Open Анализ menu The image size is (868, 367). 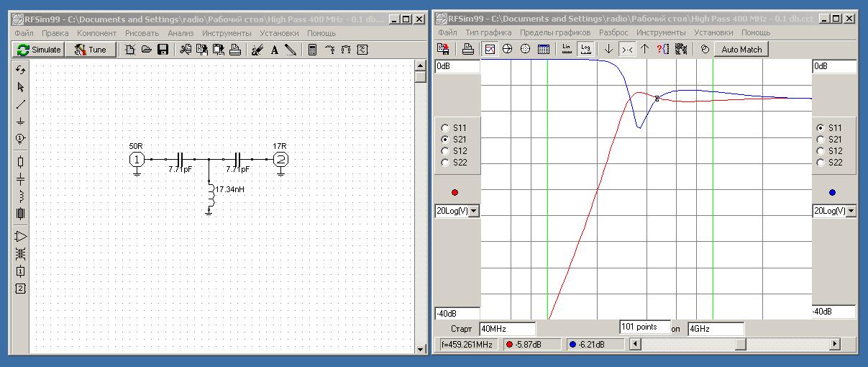181,33
